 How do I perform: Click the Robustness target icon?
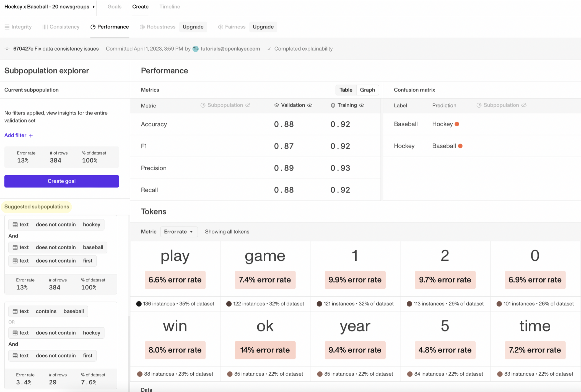pyautogui.click(x=142, y=27)
